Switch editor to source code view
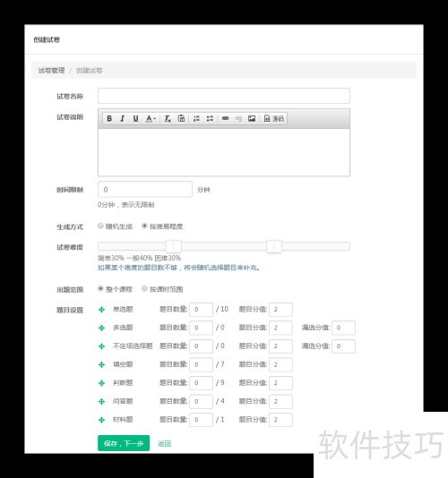The image size is (448, 478). pyautogui.click(x=274, y=118)
